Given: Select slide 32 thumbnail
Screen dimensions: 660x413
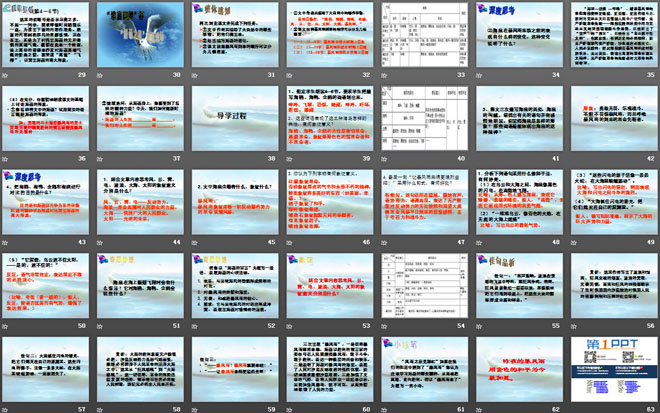Looking at the screenshot, I should [330, 35].
